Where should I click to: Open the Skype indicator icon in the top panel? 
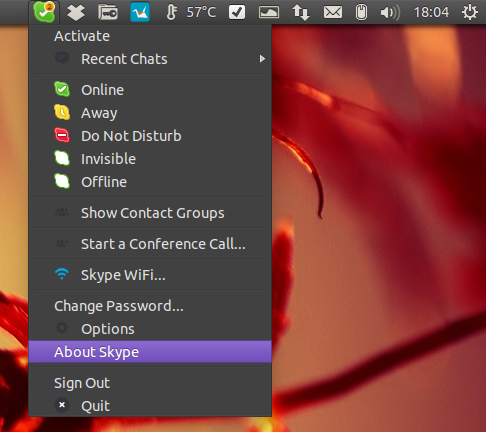[x=44, y=12]
